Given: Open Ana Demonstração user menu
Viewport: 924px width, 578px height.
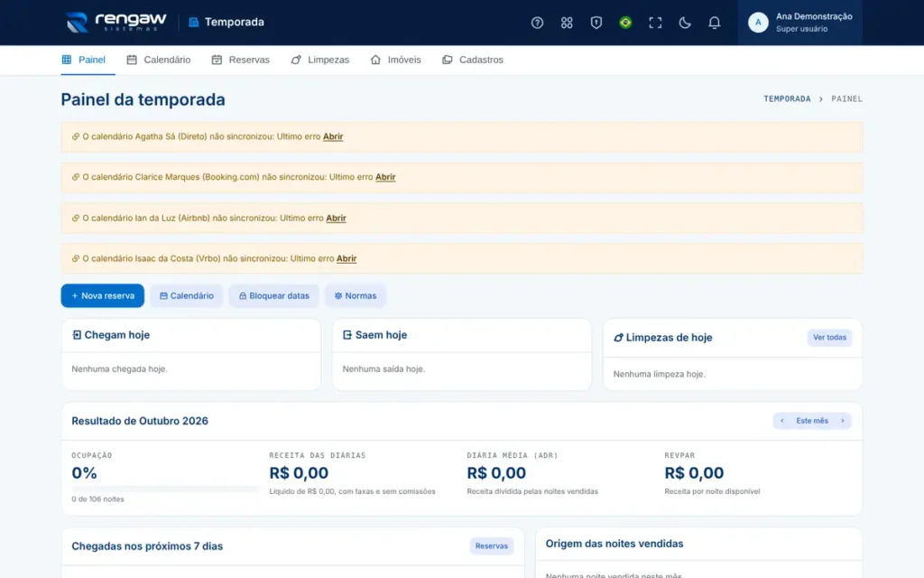Looking at the screenshot, I should pos(800,23).
